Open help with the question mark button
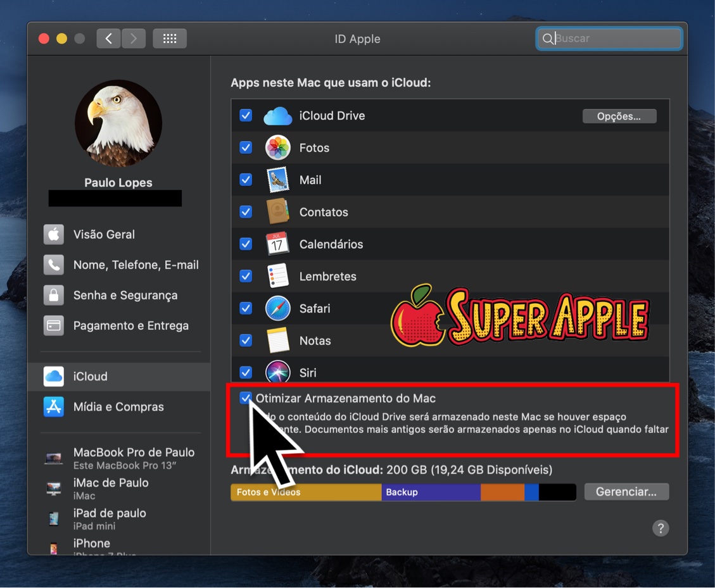The width and height of the screenshot is (715, 588). [661, 528]
